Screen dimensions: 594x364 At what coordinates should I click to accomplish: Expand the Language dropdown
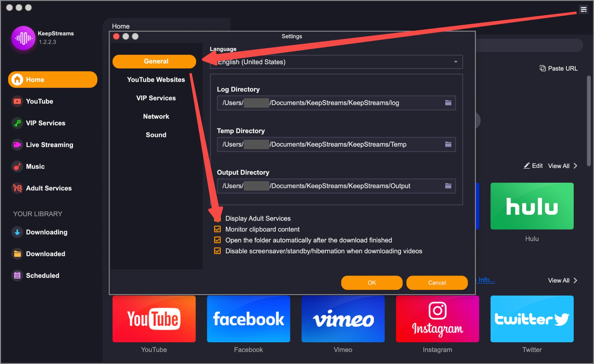[x=336, y=62]
